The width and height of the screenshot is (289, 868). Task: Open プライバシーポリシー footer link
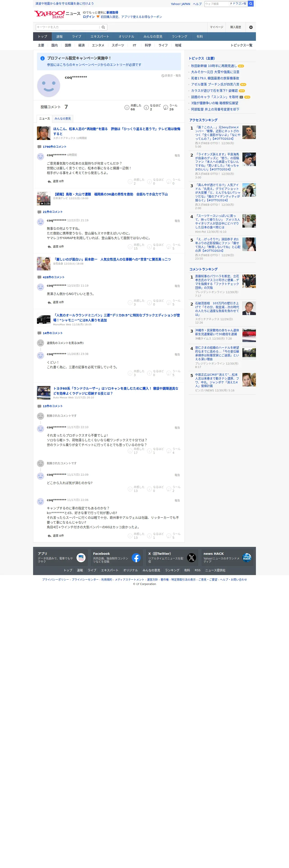(56, 580)
